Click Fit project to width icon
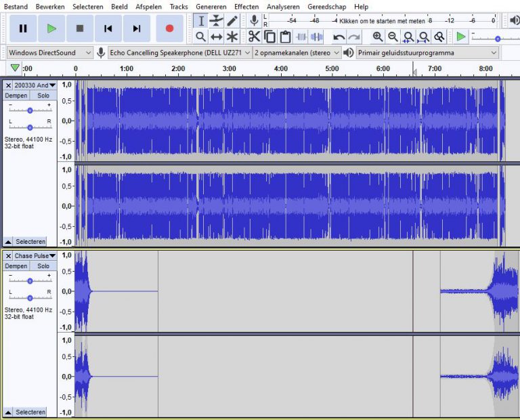Screen dimensions: 520x420 click(424, 37)
